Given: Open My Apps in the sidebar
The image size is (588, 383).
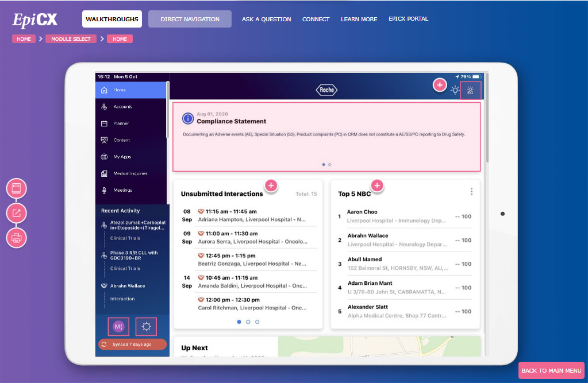Looking at the screenshot, I should pos(130,157).
